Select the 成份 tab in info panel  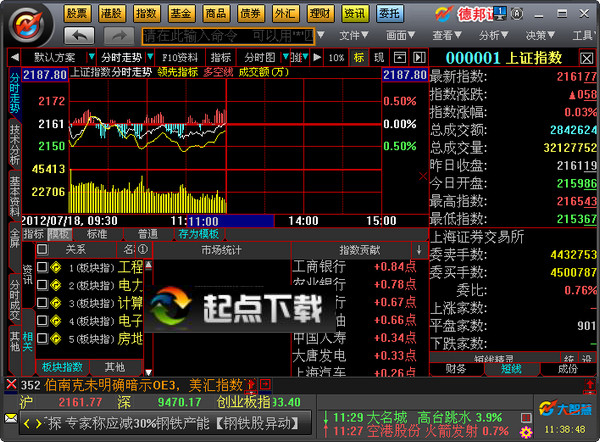[x=567, y=369]
